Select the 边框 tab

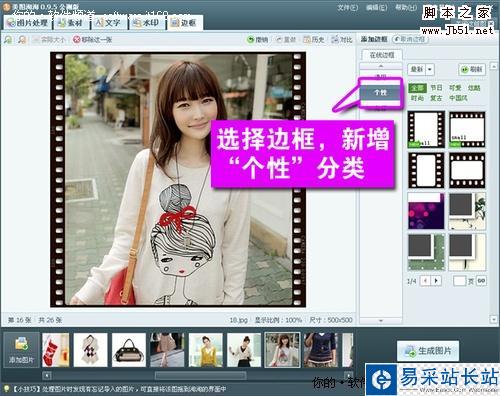tap(184, 23)
